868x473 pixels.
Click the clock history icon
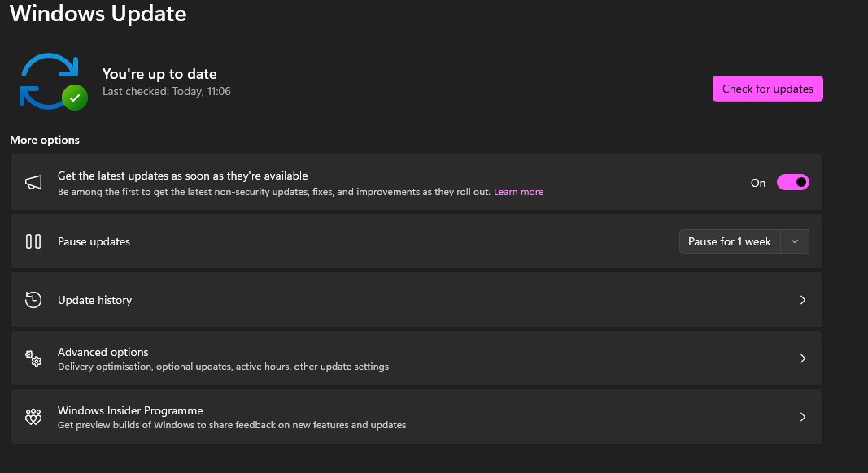point(33,300)
